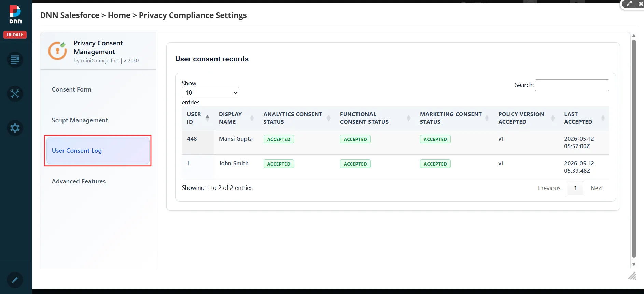Sort by Analytics Consent Status column
The height and width of the screenshot is (294, 644).
coord(296,118)
